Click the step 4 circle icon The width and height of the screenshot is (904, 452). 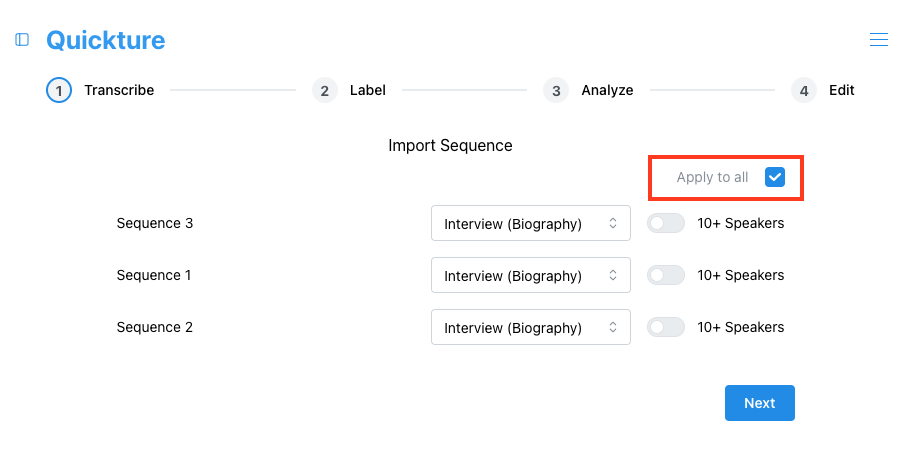click(804, 91)
